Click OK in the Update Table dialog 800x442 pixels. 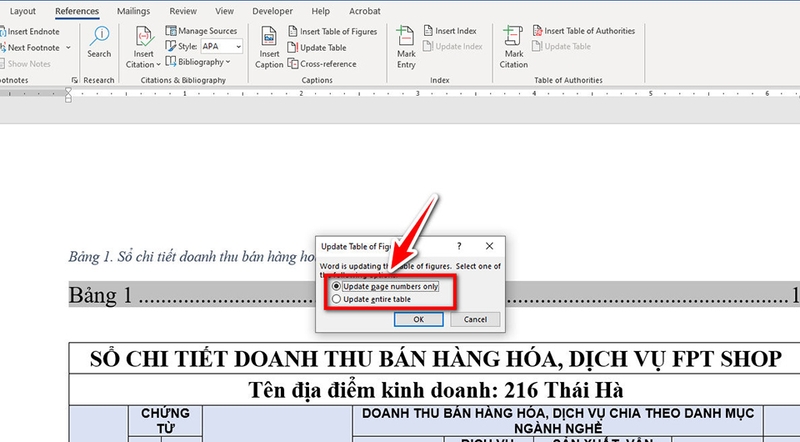pyautogui.click(x=419, y=320)
